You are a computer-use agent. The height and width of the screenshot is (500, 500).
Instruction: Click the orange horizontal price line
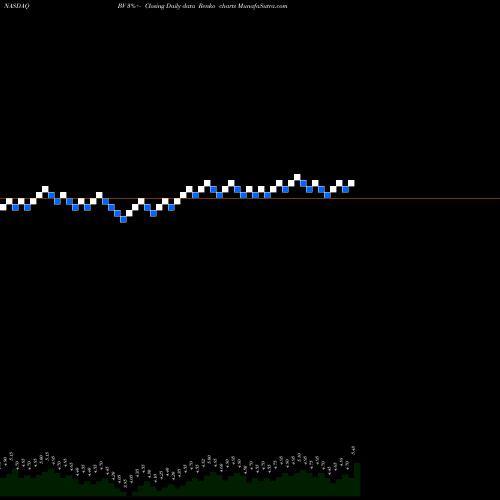[x=250, y=199]
